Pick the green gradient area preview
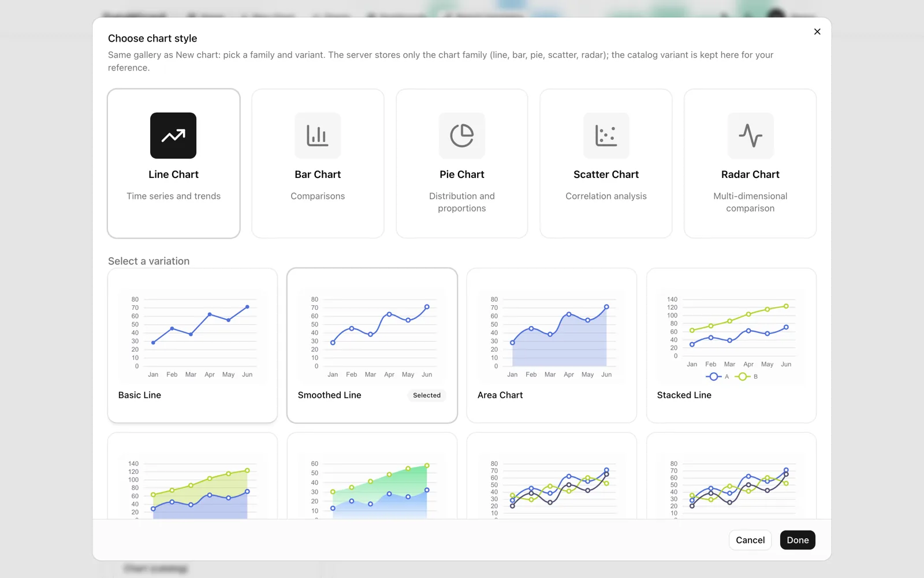924x578 pixels. coord(372,486)
